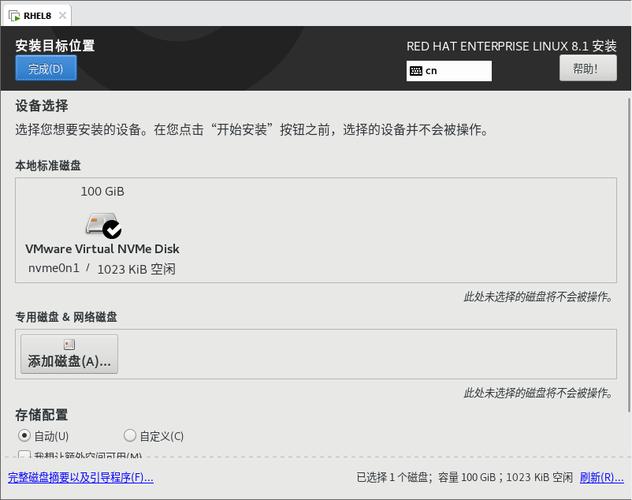Click the 已选择 1 个磁盘 status text
632x500 pixels.
coord(392,477)
